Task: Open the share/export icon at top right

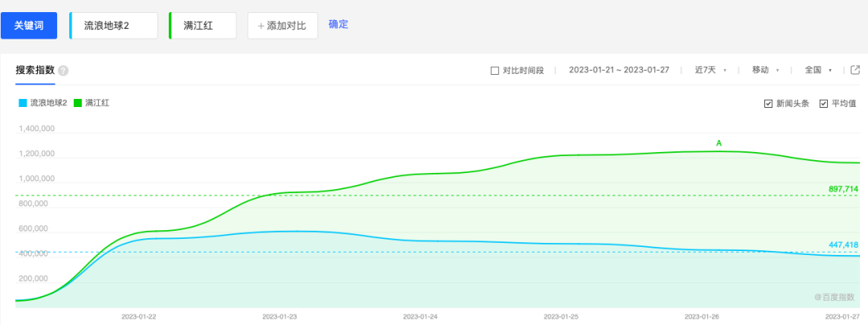Action: 855,70
